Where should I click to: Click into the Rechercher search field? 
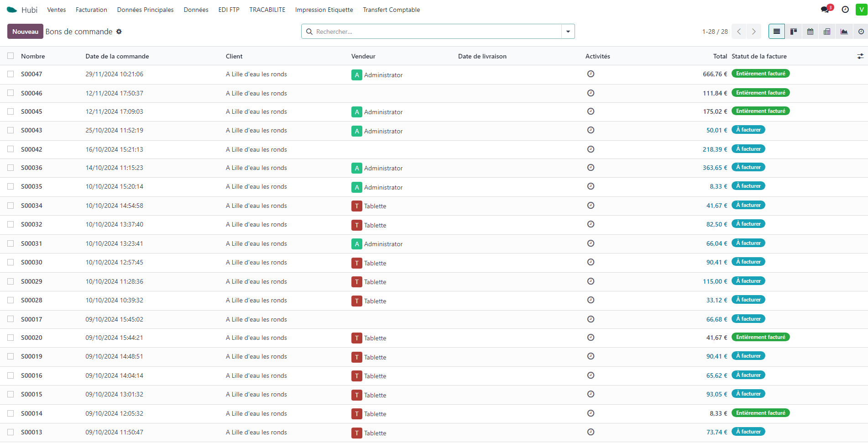pos(434,32)
